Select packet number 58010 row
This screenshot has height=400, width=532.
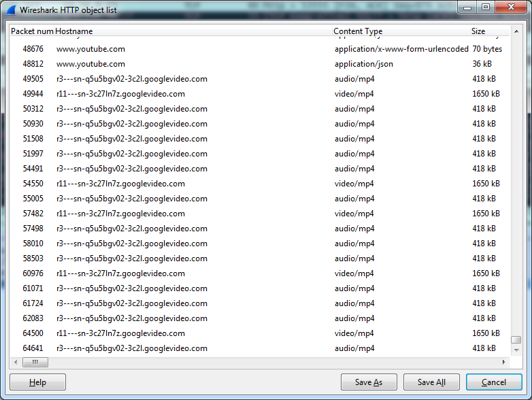coord(260,244)
